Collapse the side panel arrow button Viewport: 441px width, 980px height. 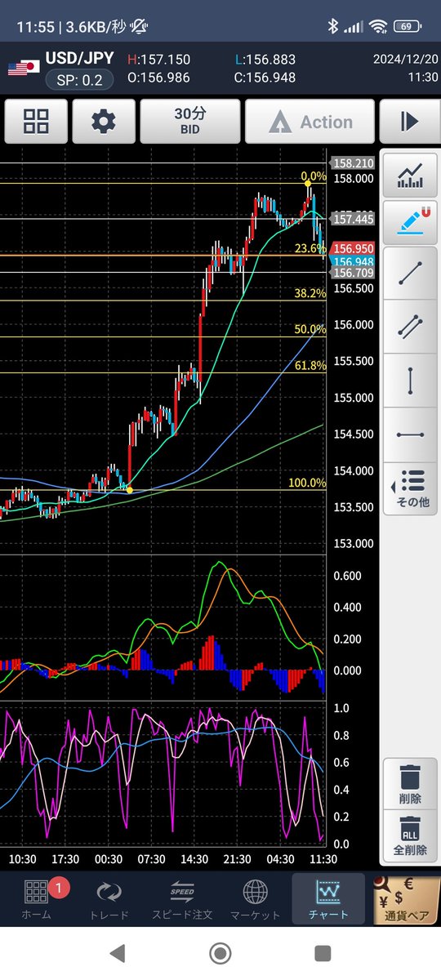pyautogui.click(x=409, y=122)
